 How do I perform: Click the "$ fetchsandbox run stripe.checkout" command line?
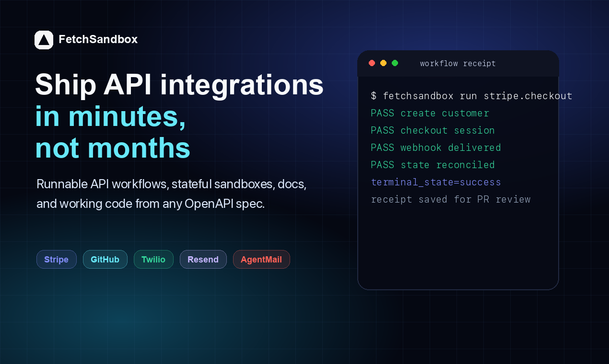pos(472,96)
